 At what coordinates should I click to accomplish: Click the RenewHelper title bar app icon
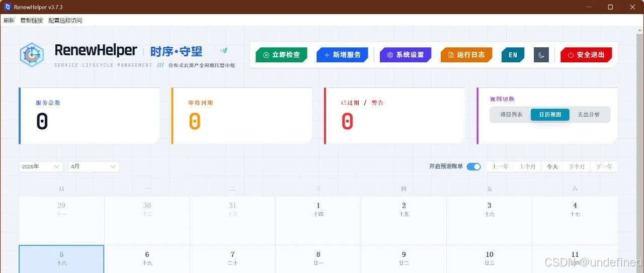[x=7, y=7]
